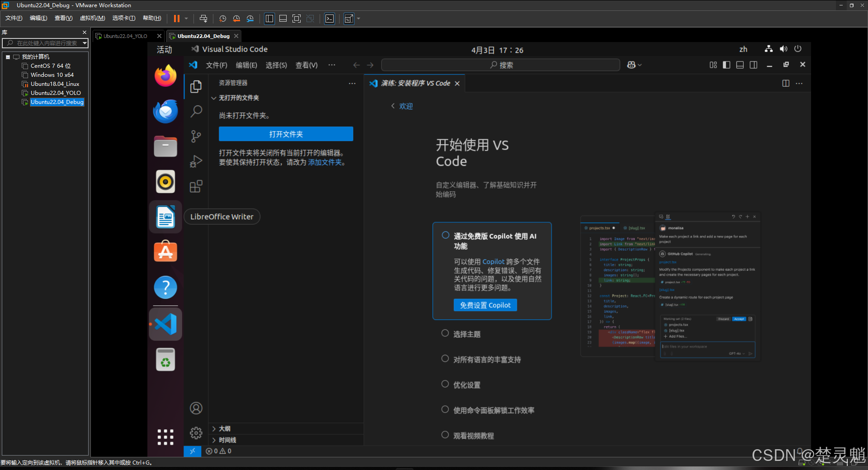This screenshot has width=868, height=470.
Task: Click the Customize Layout icon
Action: [x=713, y=65]
